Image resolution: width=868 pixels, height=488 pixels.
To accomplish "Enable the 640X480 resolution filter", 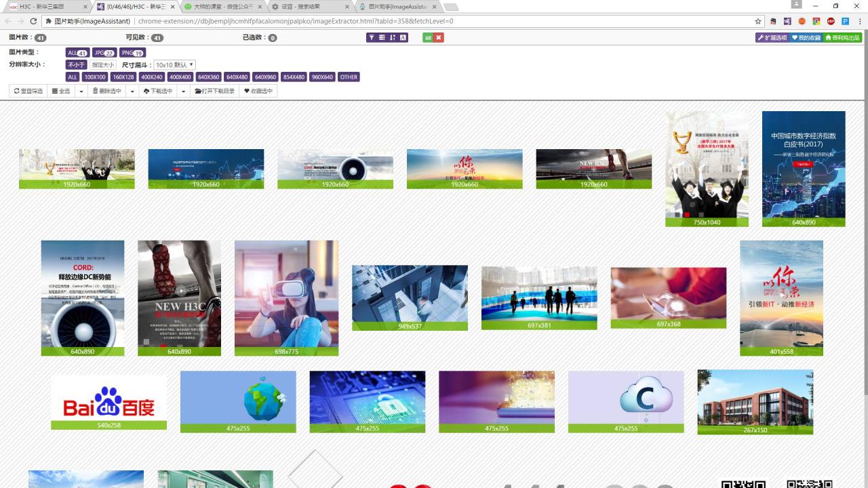I will (237, 77).
